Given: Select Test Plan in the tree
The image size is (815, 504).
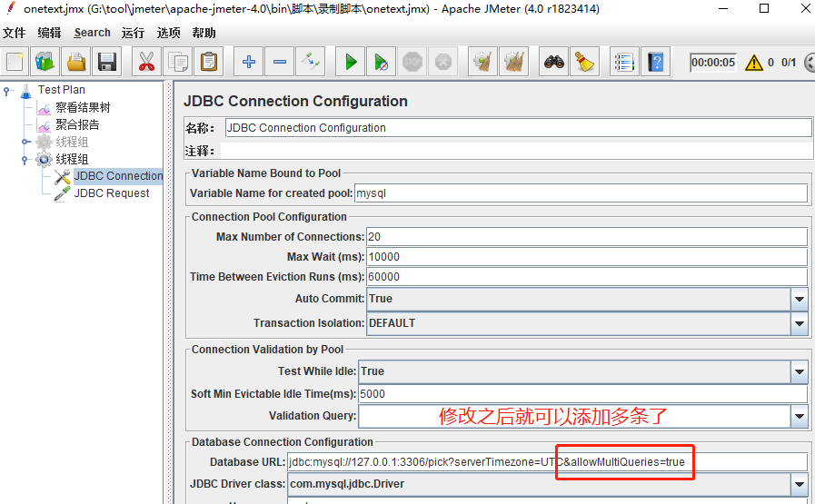Looking at the screenshot, I should click(x=62, y=90).
